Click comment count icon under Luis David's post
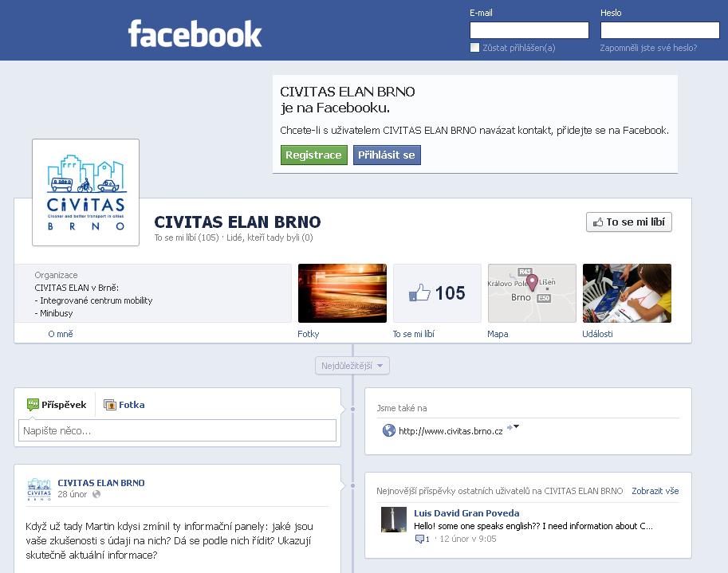 tap(419, 540)
